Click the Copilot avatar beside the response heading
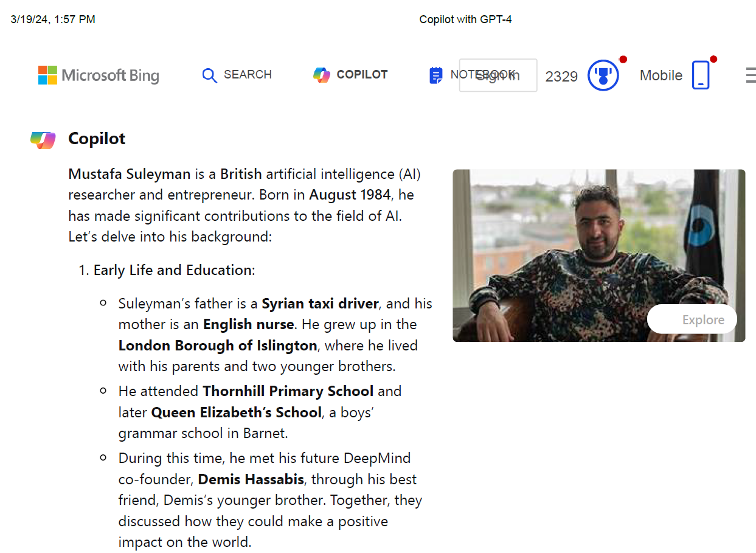The width and height of the screenshot is (756, 553). coord(43,139)
